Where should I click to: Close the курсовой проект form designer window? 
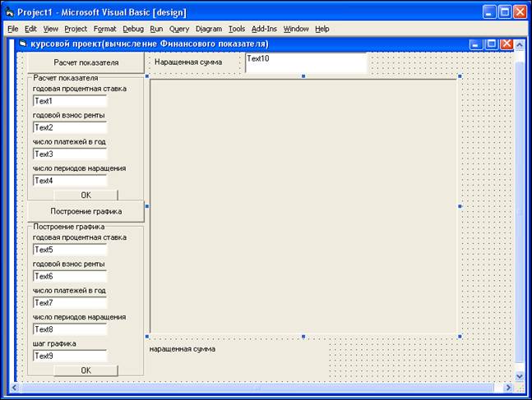coord(507,44)
